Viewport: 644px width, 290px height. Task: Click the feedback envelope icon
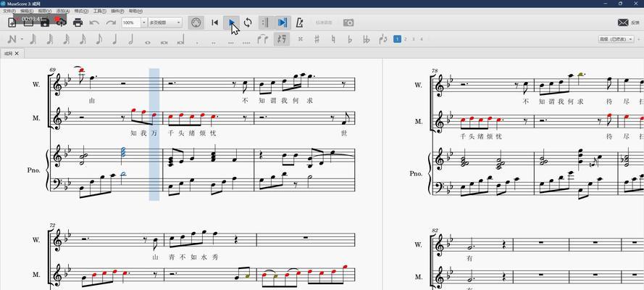pos(623,22)
